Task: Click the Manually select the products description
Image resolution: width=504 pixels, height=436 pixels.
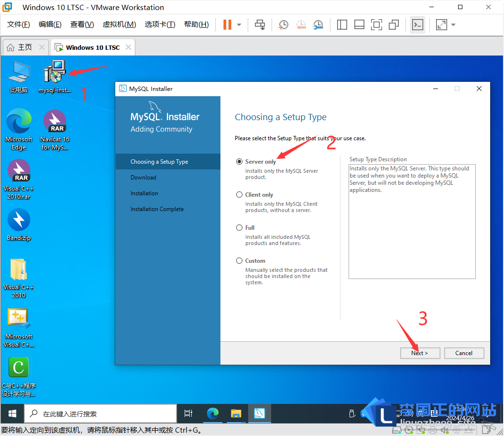Action: [286, 276]
